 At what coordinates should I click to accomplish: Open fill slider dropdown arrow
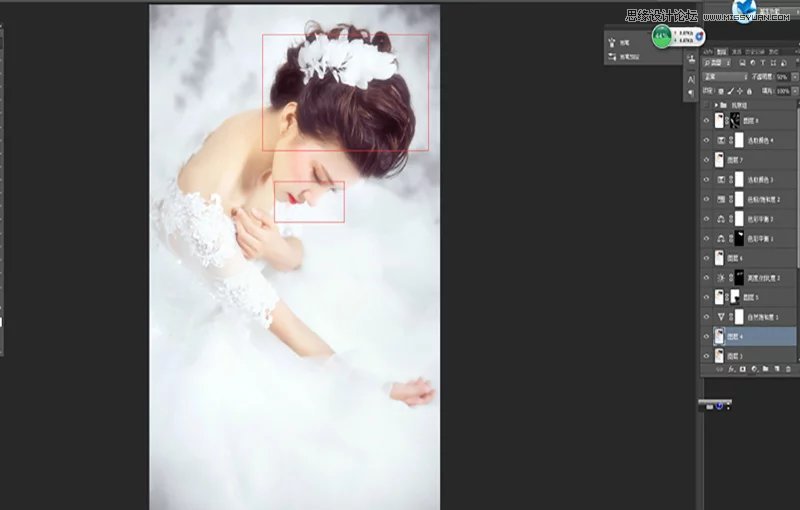point(795,91)
